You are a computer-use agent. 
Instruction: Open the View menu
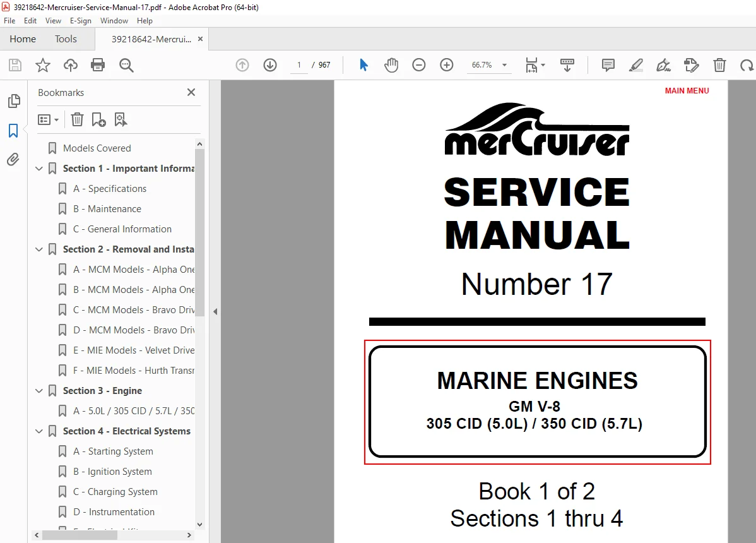[x=53, y=21]
